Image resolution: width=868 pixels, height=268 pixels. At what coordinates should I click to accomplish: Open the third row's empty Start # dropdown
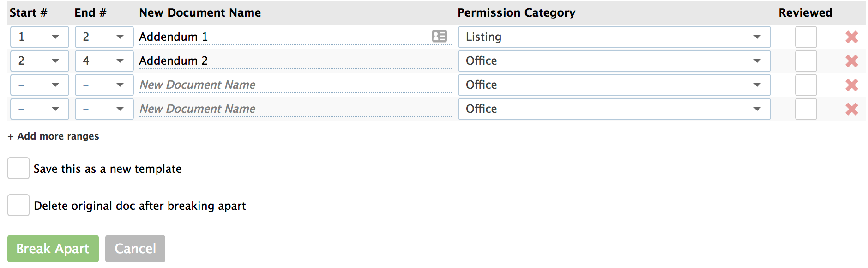point(40,85)
